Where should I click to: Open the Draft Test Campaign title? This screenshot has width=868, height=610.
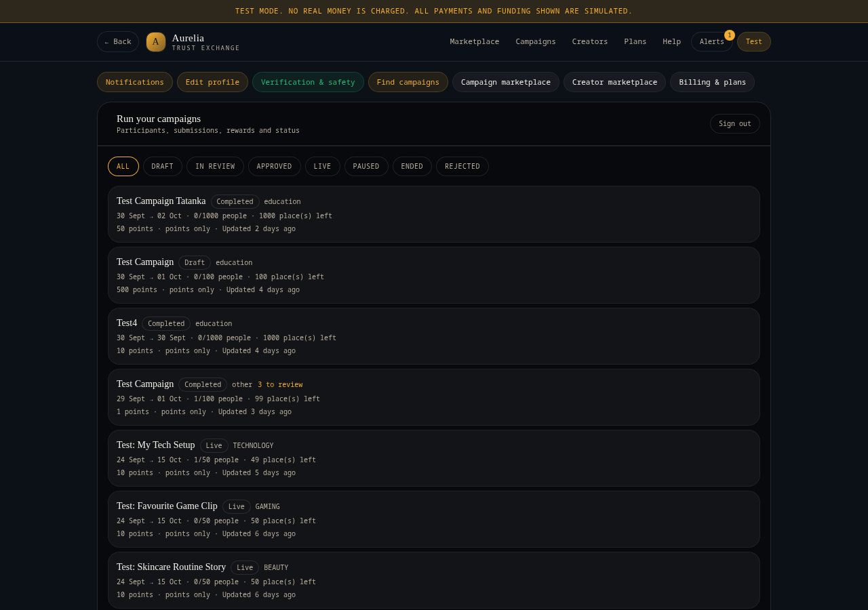145,262
